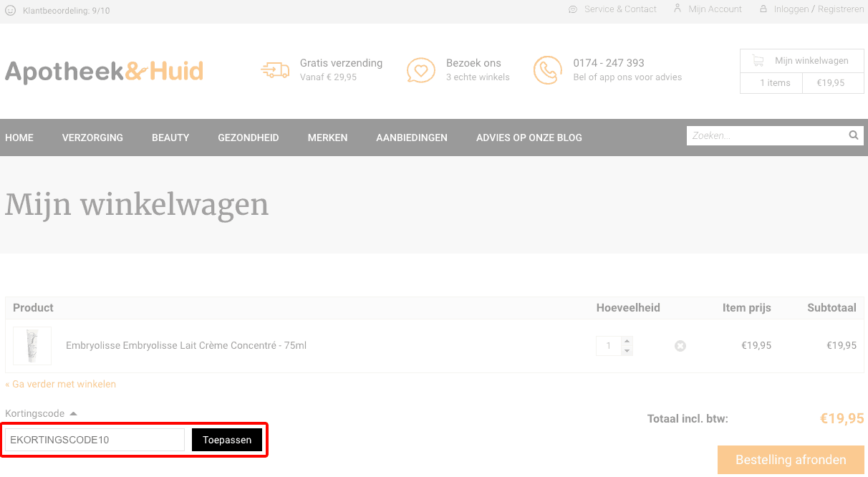Focus the discount code input field

(95, 440)
